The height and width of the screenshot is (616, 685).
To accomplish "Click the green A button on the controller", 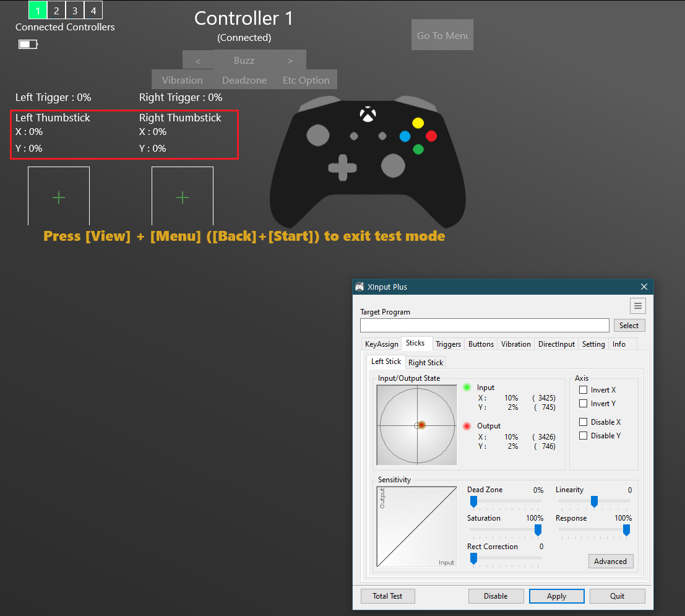I will click(x=418, y=150).
